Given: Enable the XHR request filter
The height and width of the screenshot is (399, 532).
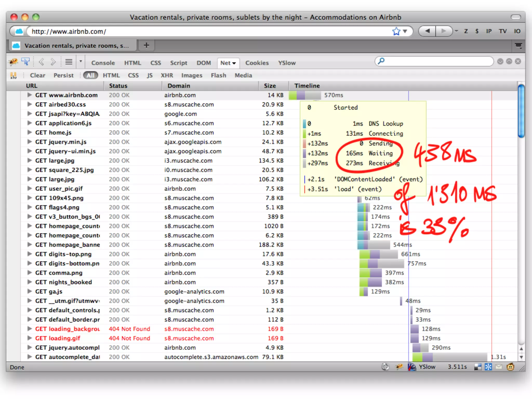Looking at the screenshot, I should 167,75.
